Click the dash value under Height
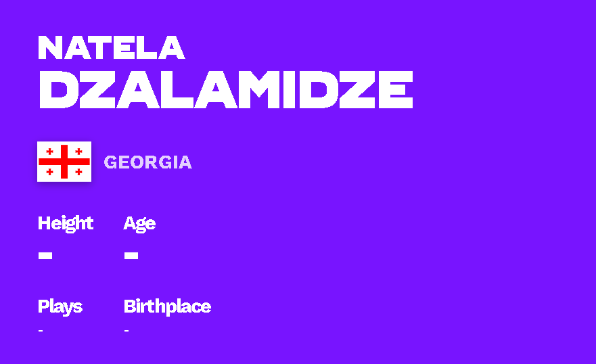The height and width of the screenshot is (364, 596). tap(45, 256)
